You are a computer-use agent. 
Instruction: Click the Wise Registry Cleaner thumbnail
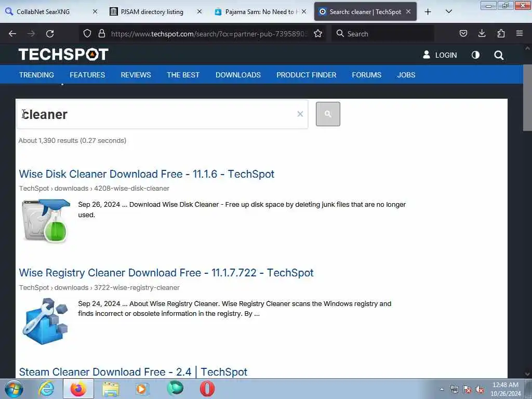[x=46, y=321]
